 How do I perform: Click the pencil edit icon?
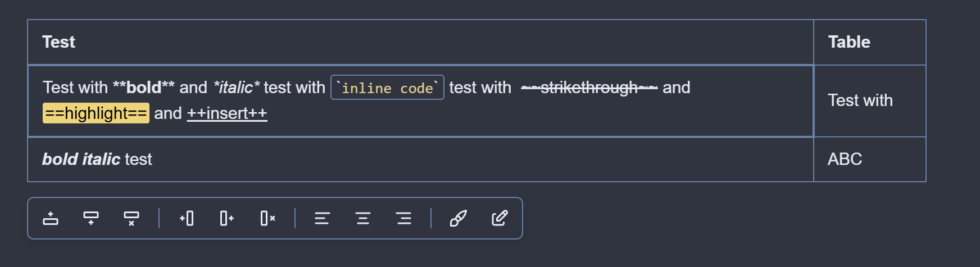point(500,218)
